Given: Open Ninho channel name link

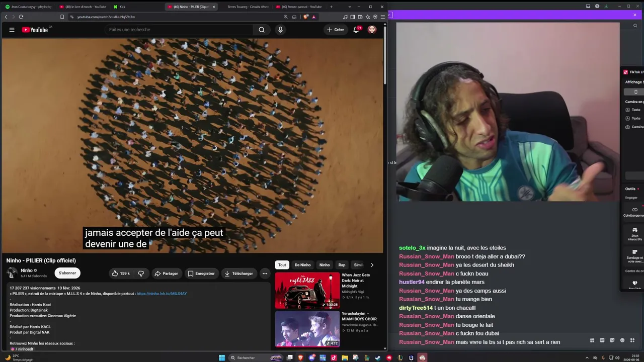Looking at the screenshot, I should (x=27, y=270).
